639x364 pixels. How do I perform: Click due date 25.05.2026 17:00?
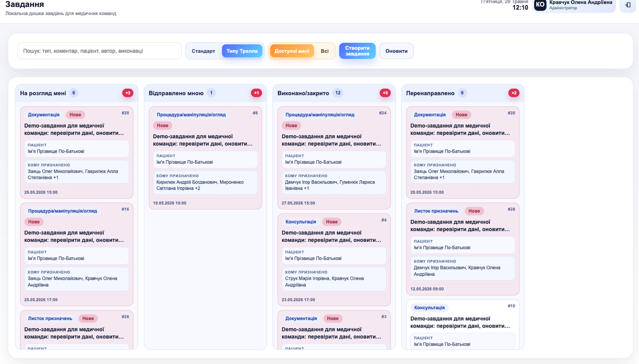coord(41,300)
